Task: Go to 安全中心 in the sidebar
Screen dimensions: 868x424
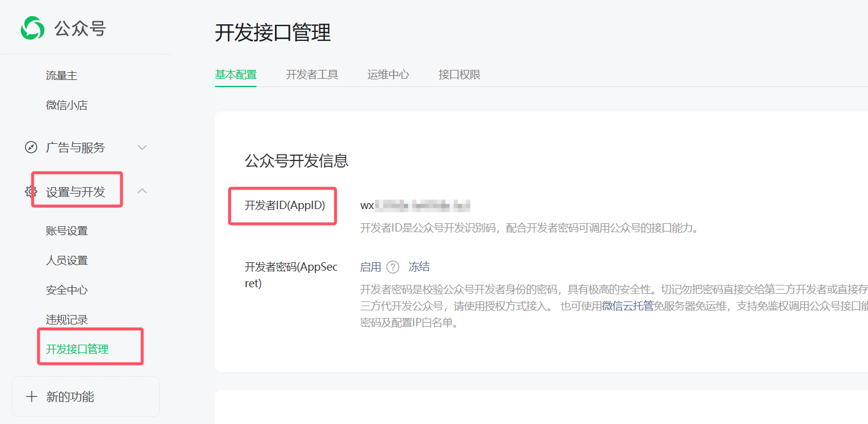Action: pyautogui.click(x=67, y=290)
